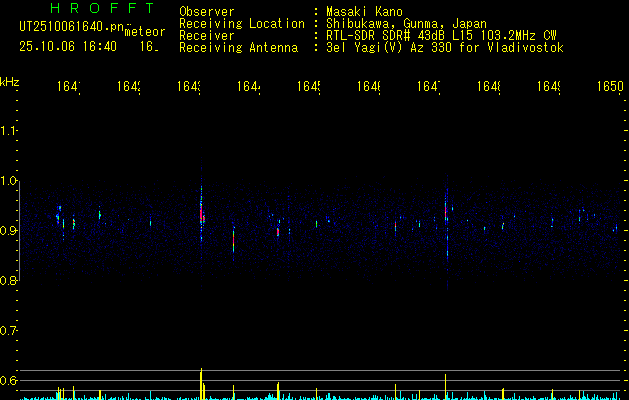
Task: Click the tallest yellow intensity bar at bottom
Action: 201,383
